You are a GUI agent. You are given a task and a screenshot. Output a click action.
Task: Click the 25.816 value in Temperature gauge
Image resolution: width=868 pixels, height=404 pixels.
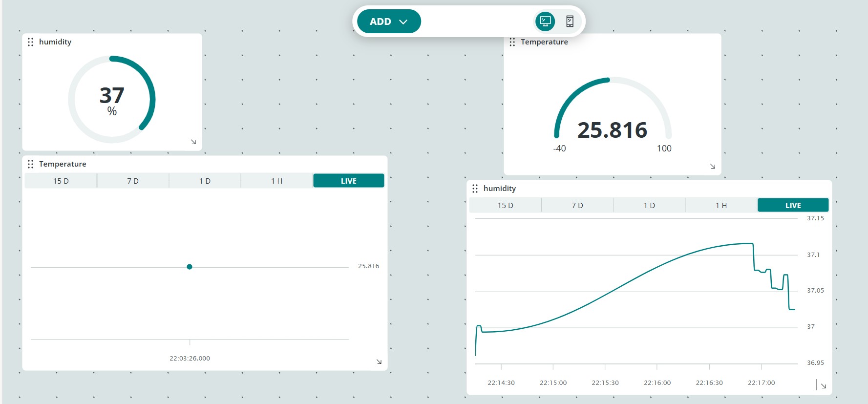point(613,130)
